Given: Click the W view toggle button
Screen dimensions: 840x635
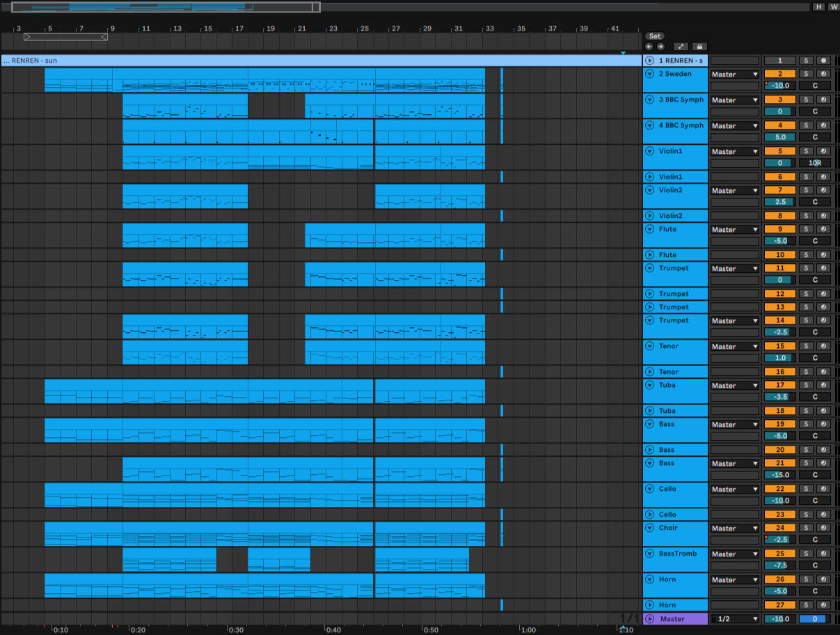Looking at the screenshot, I should [833, 7].
